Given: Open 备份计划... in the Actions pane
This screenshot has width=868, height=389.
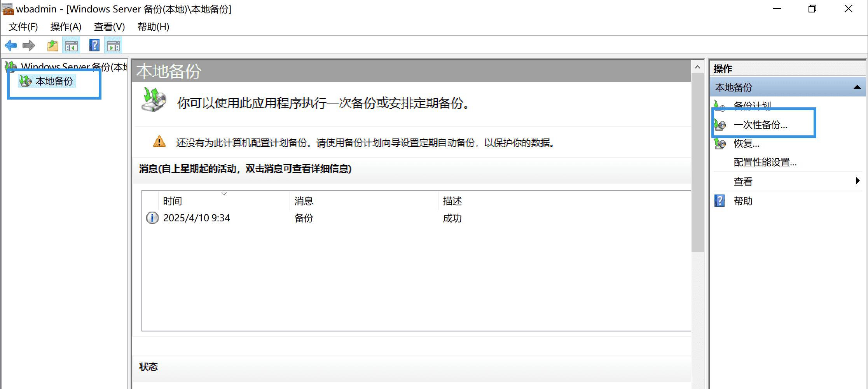Looking at the screenshot, I should tap(753, 105).
